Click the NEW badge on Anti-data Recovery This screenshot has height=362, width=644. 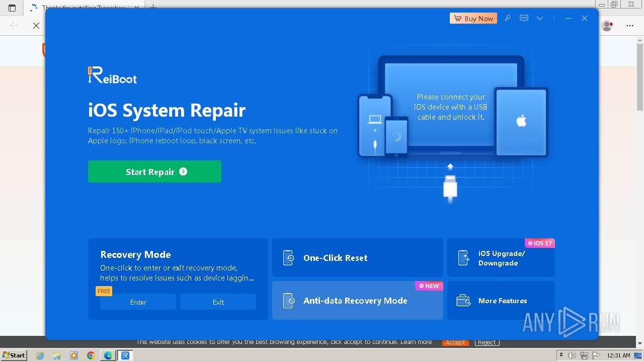tap(429, 286)
